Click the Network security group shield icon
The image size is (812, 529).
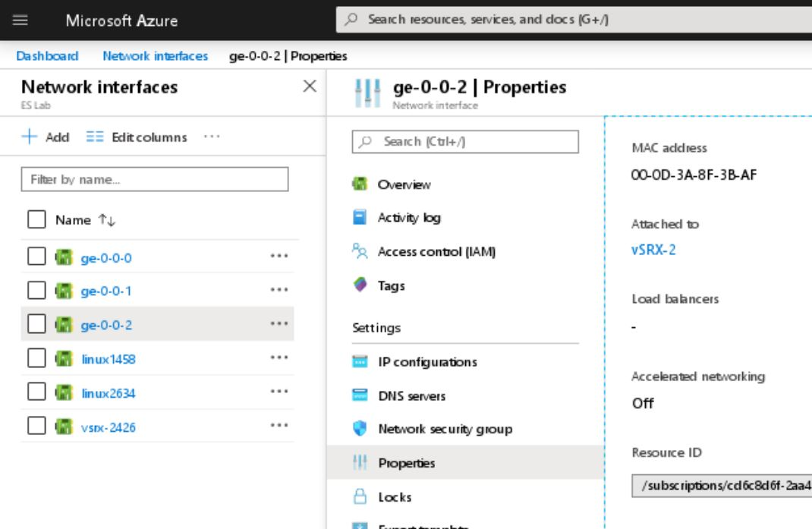coord(360,429)
